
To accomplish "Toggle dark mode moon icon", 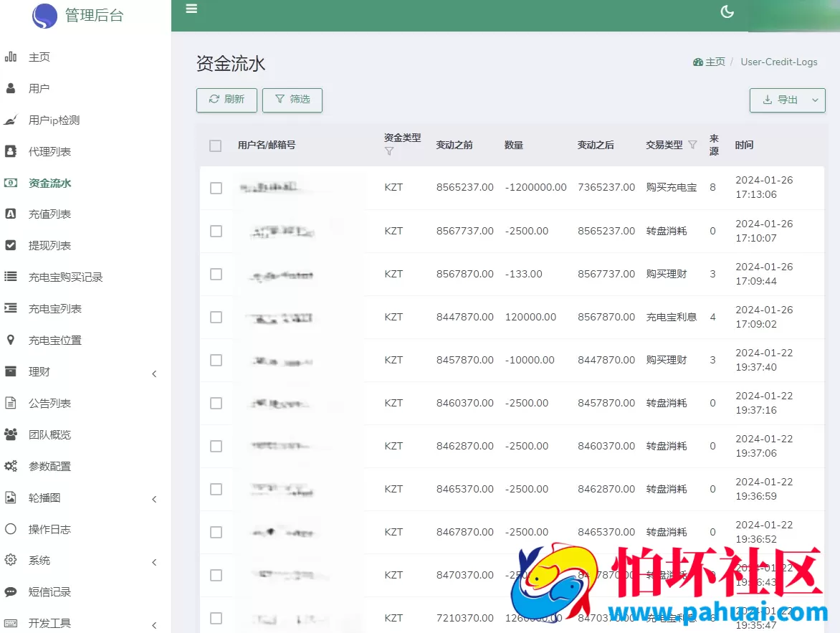I will 727,11.
